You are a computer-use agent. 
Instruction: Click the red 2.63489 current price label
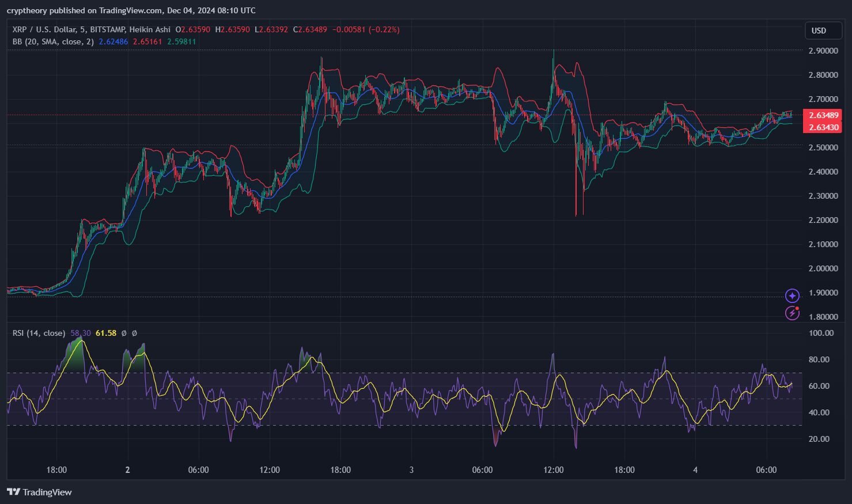tap(822, 115)
